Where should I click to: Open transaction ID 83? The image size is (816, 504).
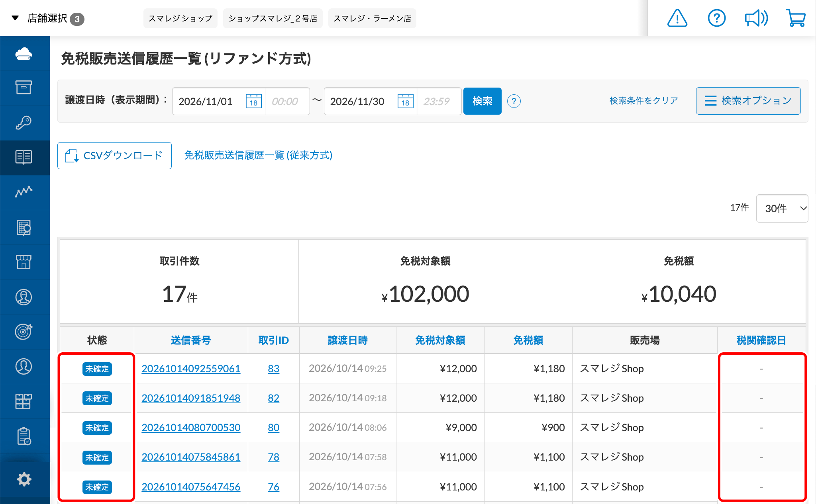273,369
